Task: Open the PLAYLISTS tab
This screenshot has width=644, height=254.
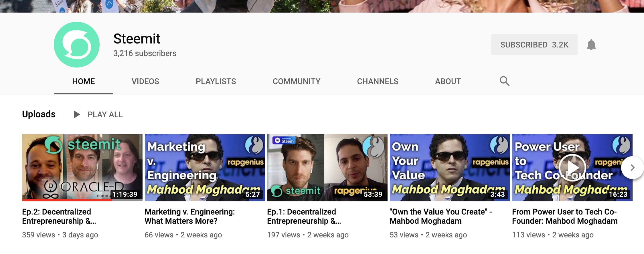Action: [216, 82]
